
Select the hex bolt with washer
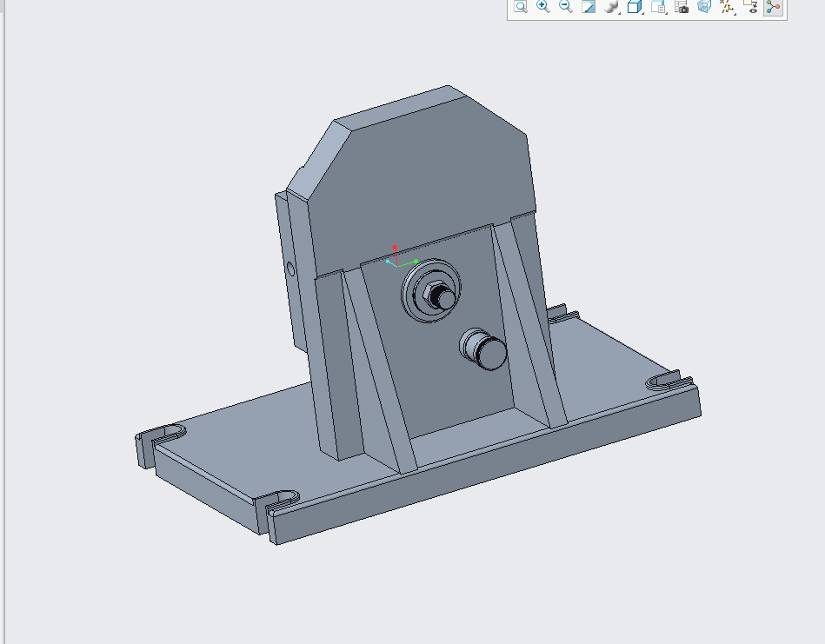coord(431,291)
